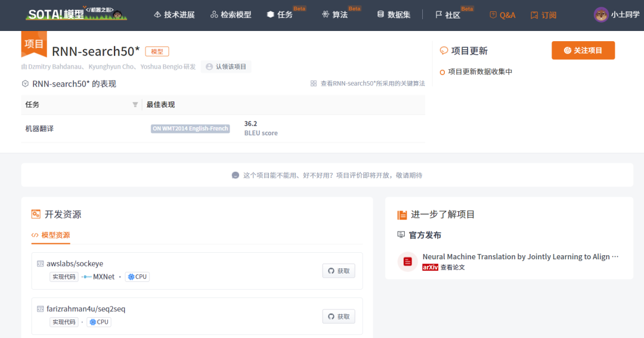Click the 模型 tag next to RNN-search50*
This screenshot has width=644, height=338.
tap(157, 51)
